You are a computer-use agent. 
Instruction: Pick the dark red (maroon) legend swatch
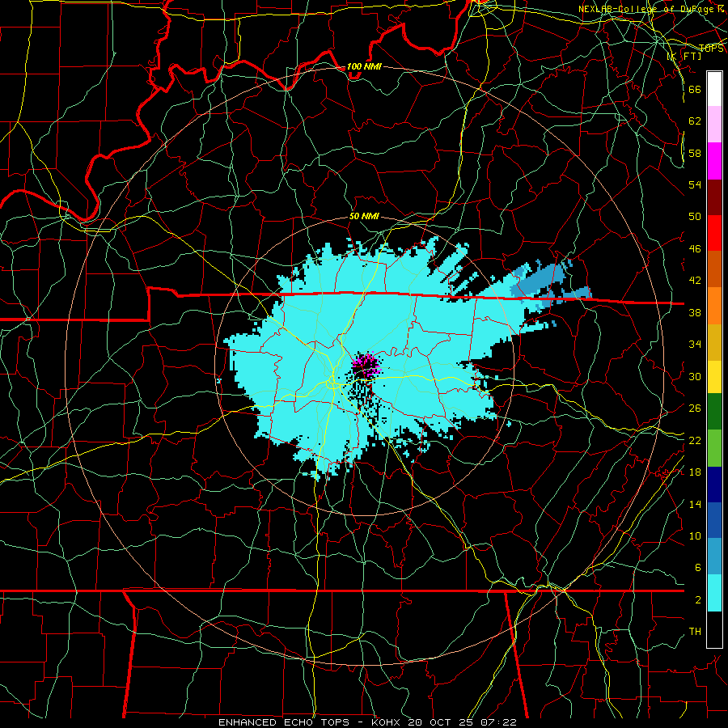(714, 197)
